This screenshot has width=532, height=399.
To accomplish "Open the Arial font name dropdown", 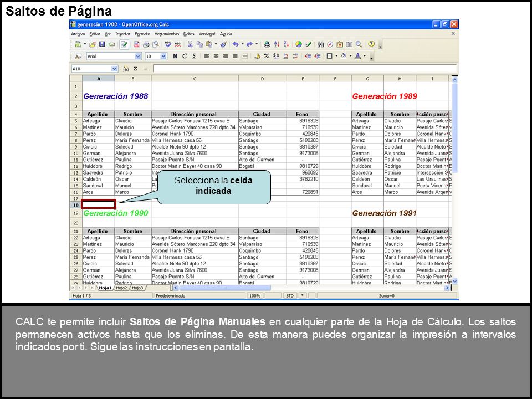I will coord(138,57).
